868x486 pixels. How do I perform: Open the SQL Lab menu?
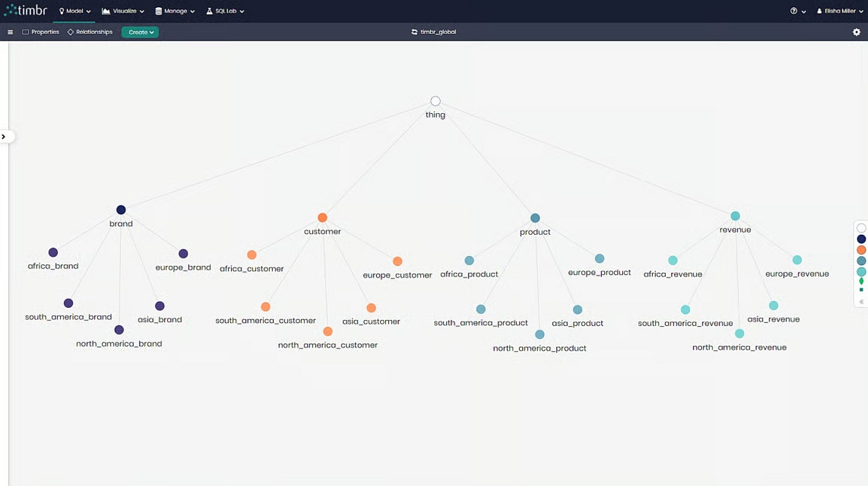[225, 11]
